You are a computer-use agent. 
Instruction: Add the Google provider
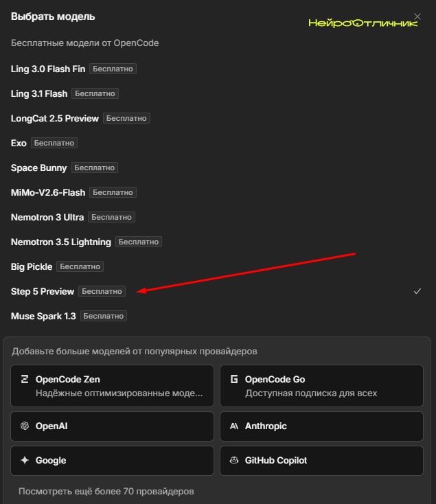112,461
